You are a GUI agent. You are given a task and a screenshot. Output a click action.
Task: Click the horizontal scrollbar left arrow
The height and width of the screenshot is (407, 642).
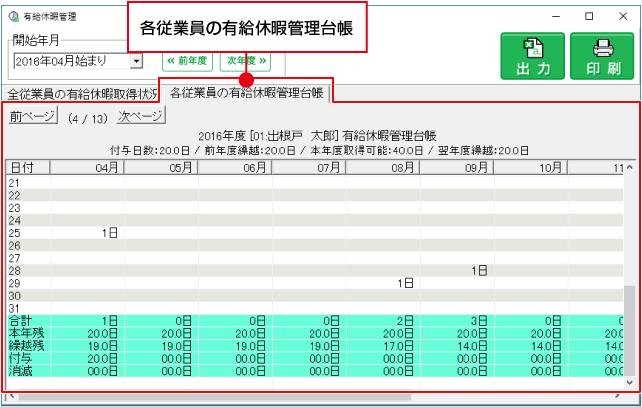[x=12, y=396]
